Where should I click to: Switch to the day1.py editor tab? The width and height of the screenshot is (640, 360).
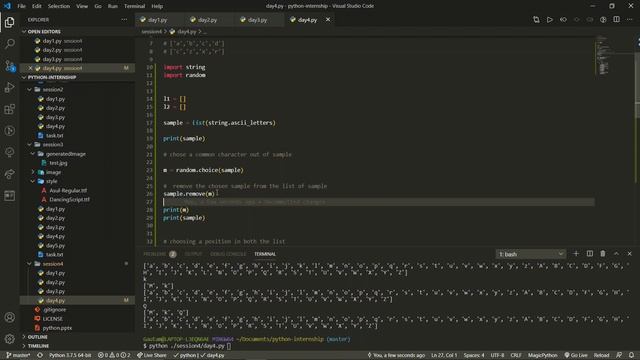click(x=157, y=20)
